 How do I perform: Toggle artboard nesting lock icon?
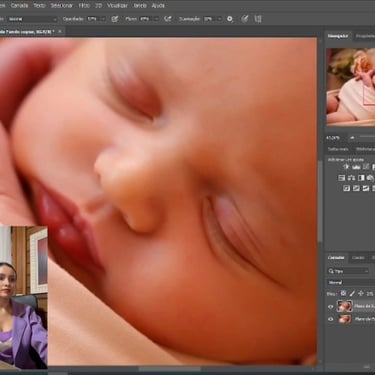[x=370, y=294]
